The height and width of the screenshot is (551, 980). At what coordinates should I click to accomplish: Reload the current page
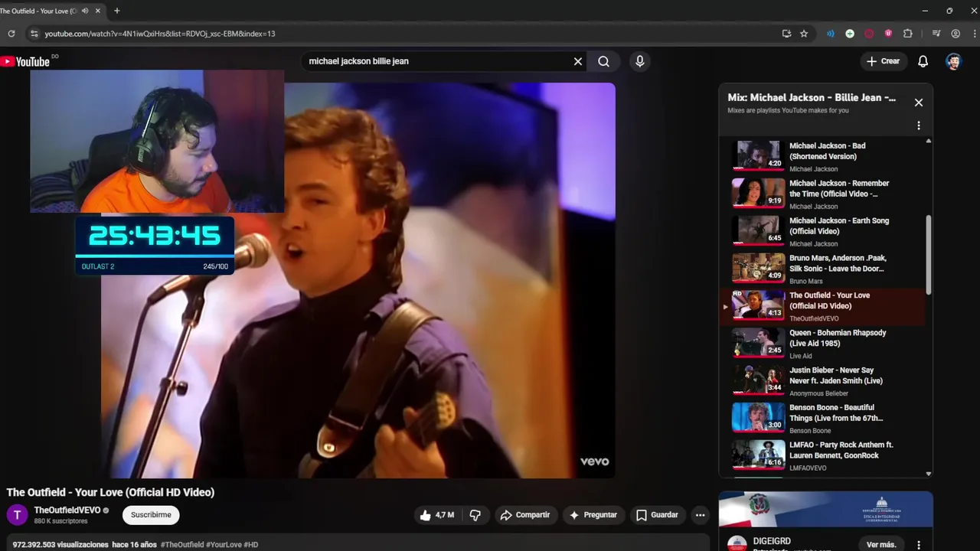(11, 34)
